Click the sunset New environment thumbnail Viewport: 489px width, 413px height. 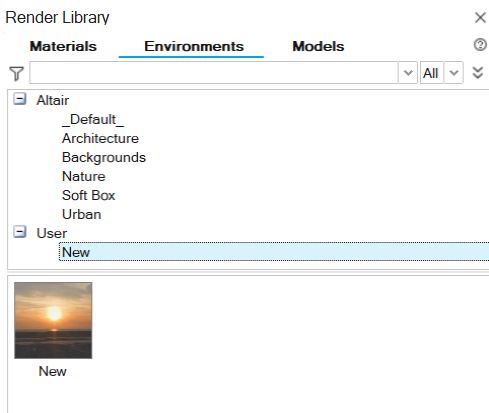click(x=53, y=320)
